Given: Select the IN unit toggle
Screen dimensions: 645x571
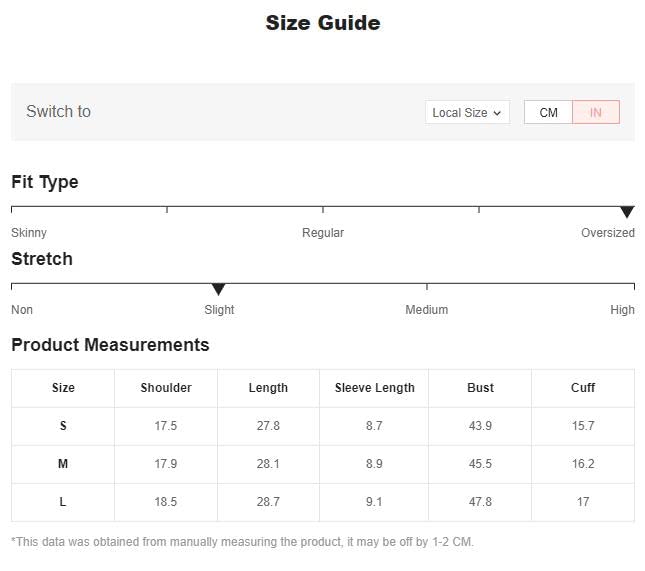Looking at the screenshot, I should tap(596, 112).
